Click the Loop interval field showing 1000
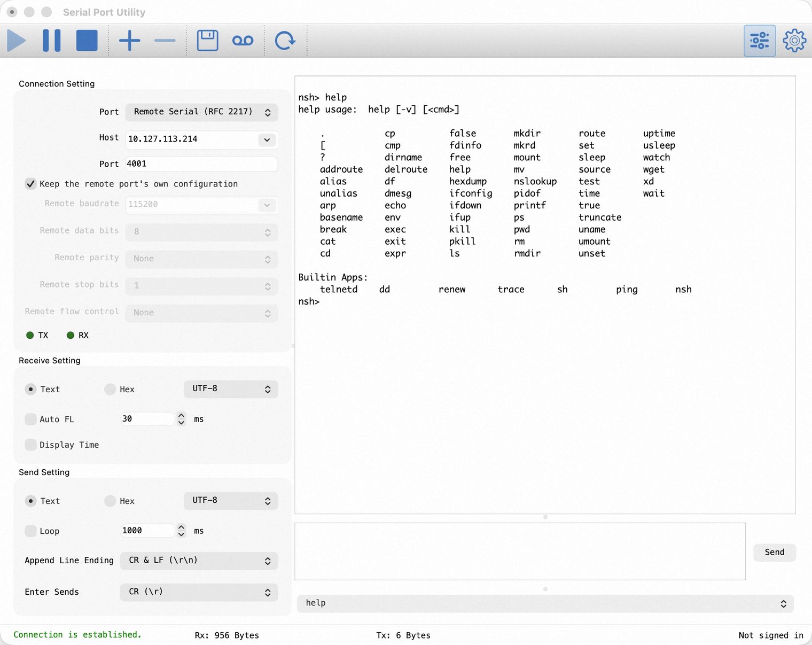This screenshot has height=645, width=812. (x=147, y=531)
